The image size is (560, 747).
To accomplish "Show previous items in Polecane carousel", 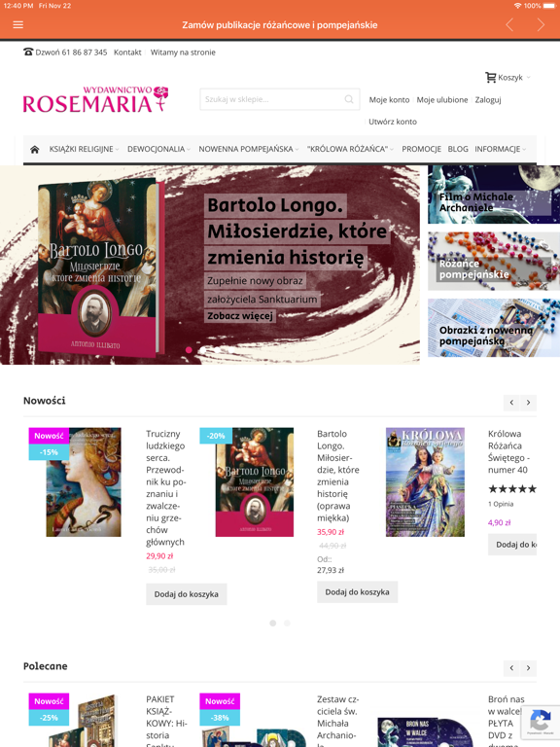I will (511, 668).
